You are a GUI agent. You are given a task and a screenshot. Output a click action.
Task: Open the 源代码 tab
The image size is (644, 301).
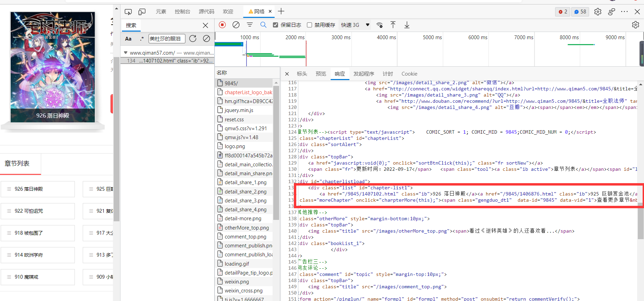(x=206, y=12)
